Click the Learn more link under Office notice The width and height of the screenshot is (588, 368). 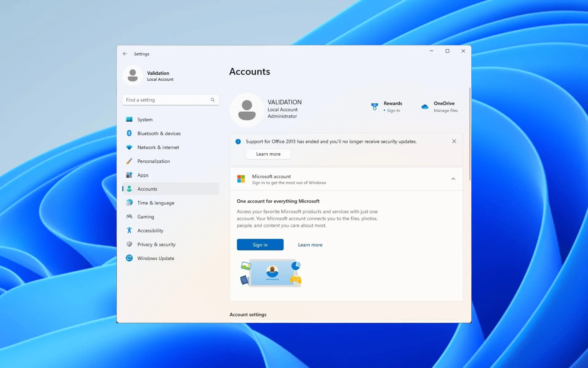click(x=268, y=154)
